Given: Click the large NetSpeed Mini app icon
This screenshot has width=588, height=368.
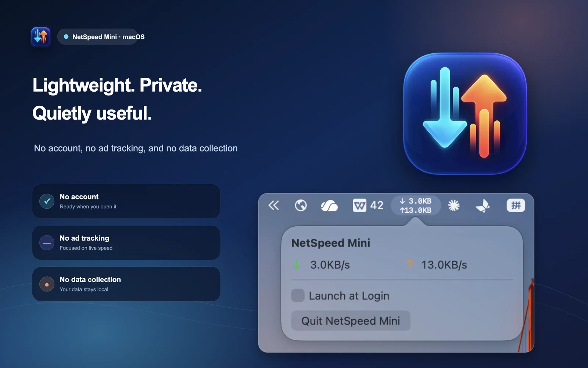Looking at the screenshot, I should (x=465, y=114).
